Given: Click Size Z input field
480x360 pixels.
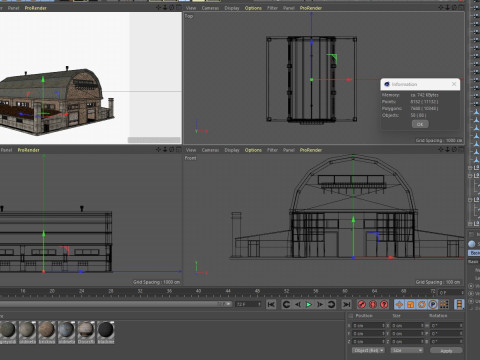Looking at the screenshot, I should click(408, 341).
